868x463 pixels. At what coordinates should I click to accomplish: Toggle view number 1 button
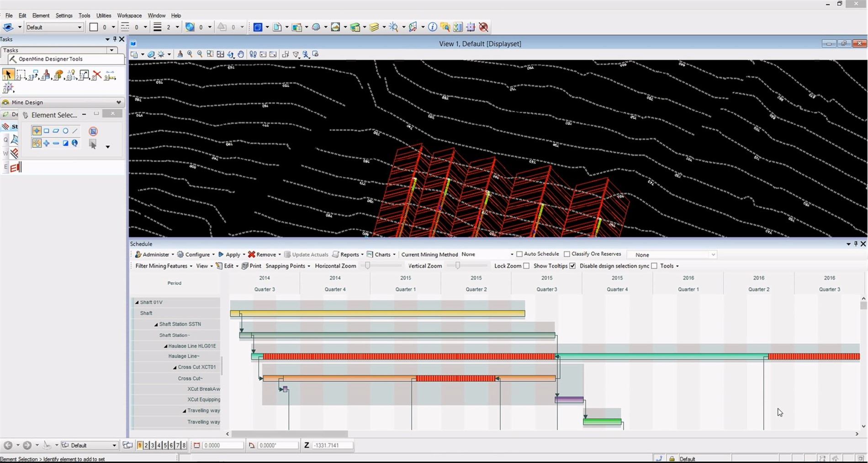point(140,445)
